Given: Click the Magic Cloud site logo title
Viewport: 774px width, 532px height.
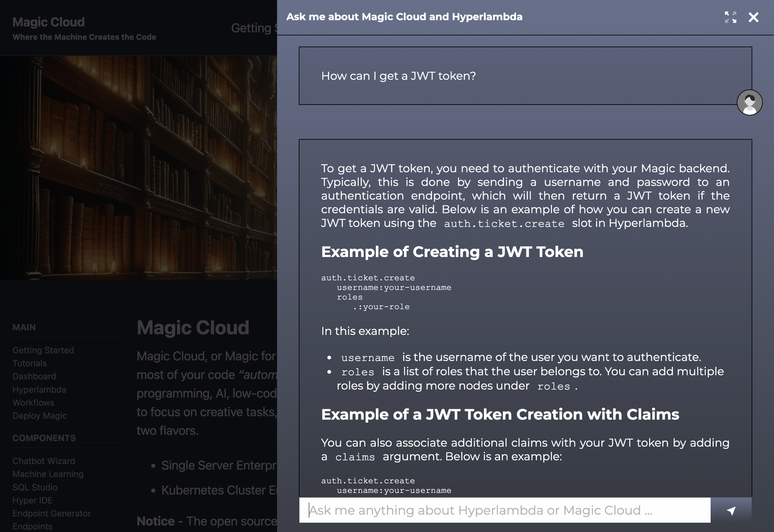Looking at the screenshot, I should pyautogui.click(x=48, y=22).
